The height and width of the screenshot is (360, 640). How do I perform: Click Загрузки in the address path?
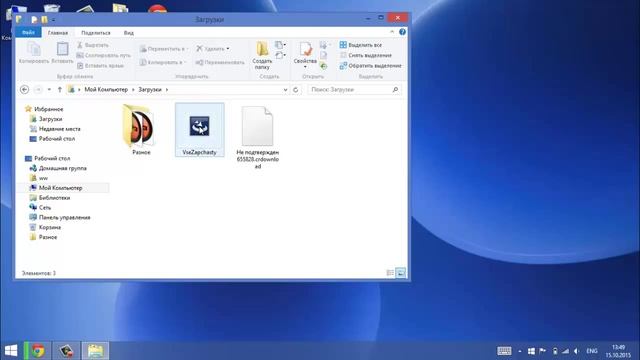pyautogui.click(x=150, y=89)
